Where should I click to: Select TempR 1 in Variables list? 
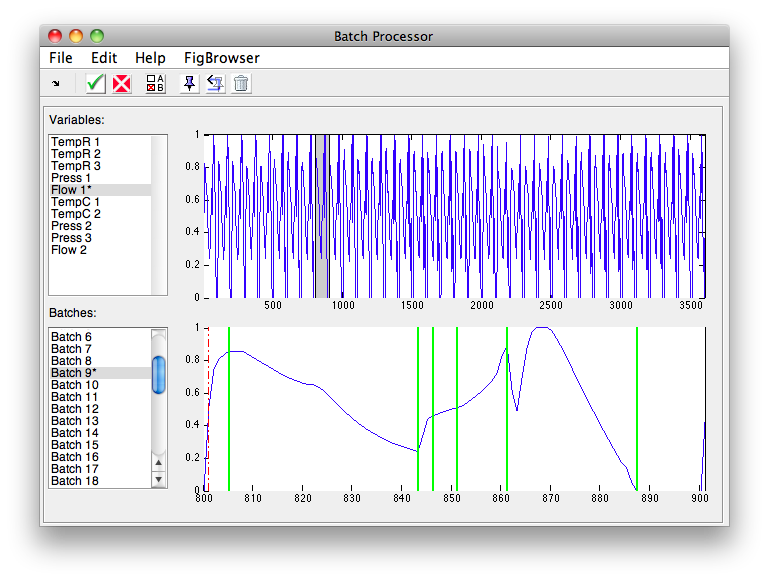[76, 142]
